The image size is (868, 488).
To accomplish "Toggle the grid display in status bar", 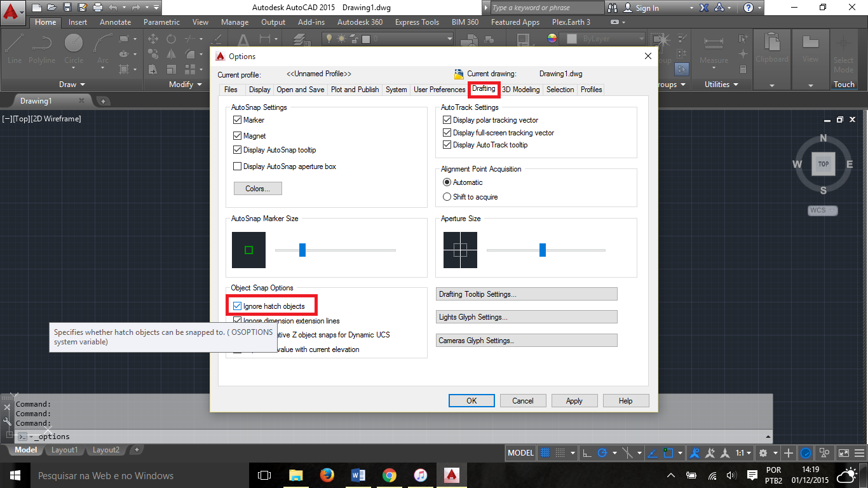I will pos(545,452).
